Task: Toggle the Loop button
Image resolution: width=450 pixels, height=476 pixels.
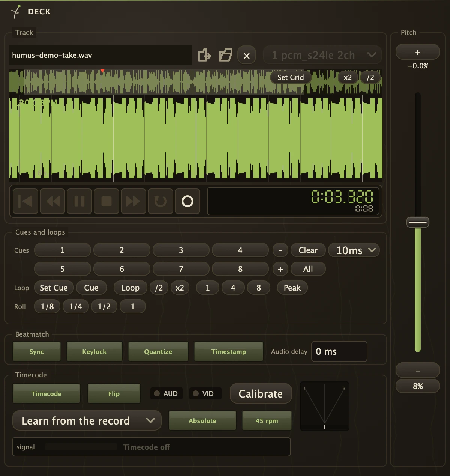Action: [x=130, y=288]
